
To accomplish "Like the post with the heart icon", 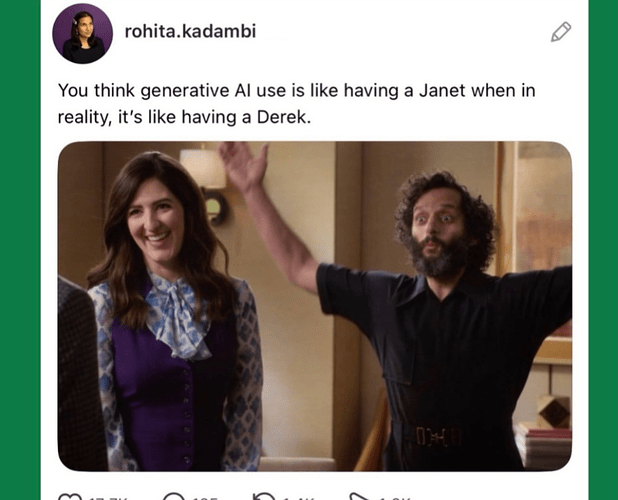I will click(70, 496).
